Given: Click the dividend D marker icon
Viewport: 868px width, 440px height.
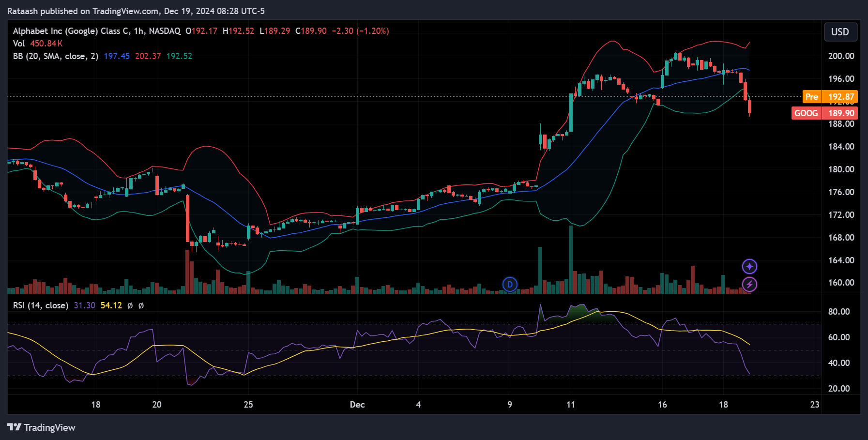Looking at the screenshot, I should pos(510,285).
